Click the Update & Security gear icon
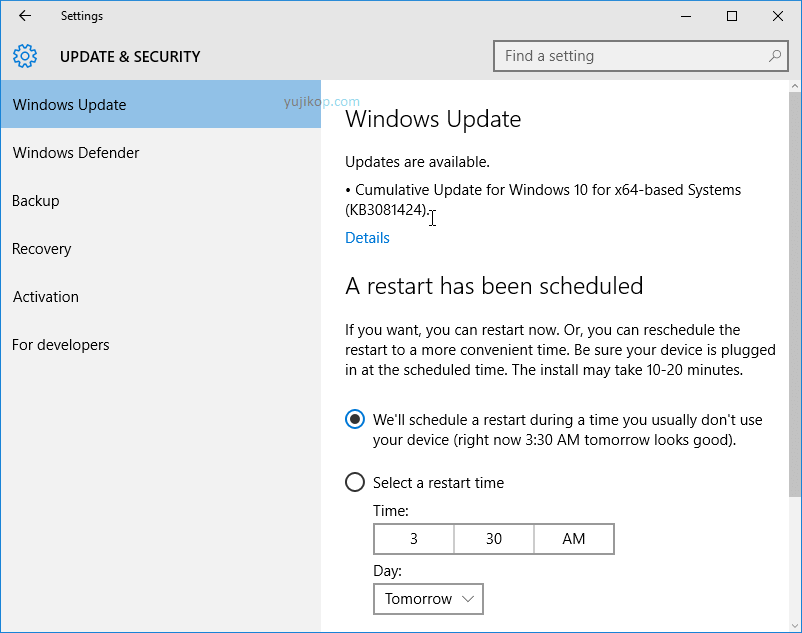Image resolution: width=802 pixels, height=633 pixels. point(25,56)
